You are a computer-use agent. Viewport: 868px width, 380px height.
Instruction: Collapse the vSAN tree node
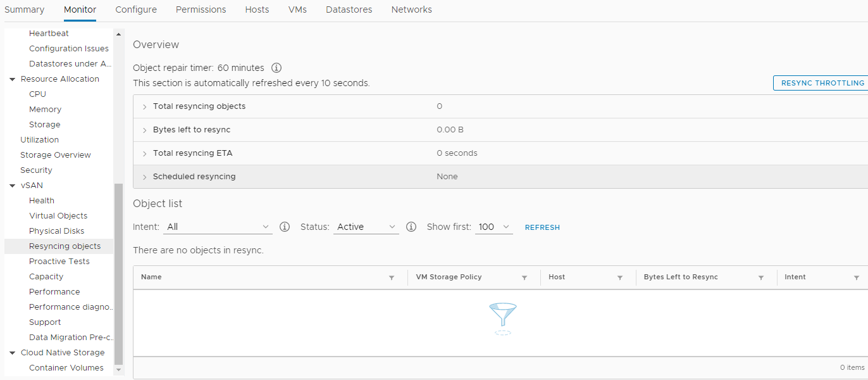pyautogui.click(x=13, y=186)
